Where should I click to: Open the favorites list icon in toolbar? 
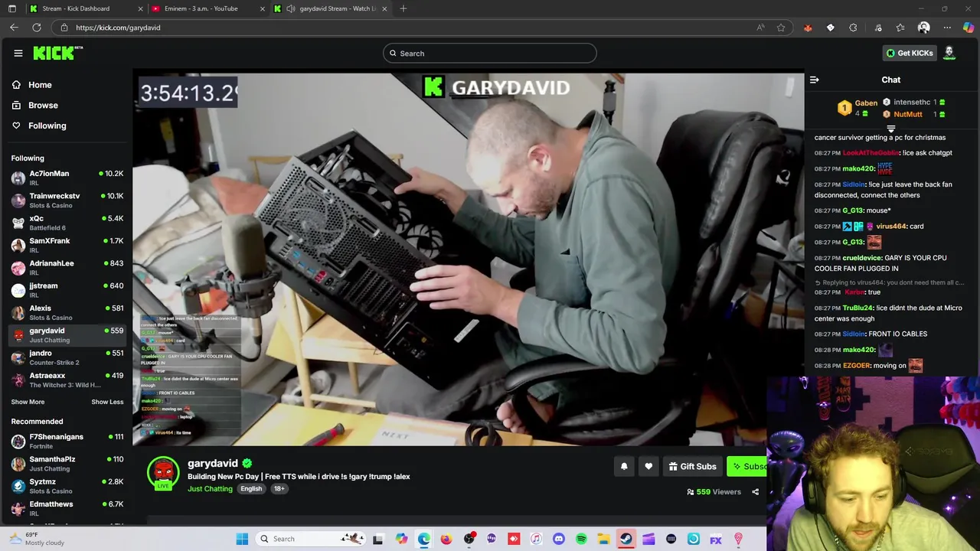(900, 28)
